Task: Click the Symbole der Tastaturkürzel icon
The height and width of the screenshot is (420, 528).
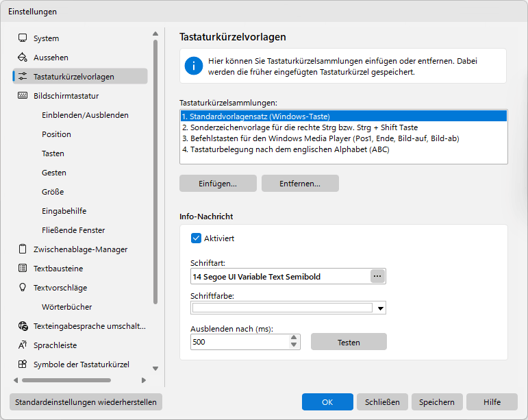Action: coord(23,364)
